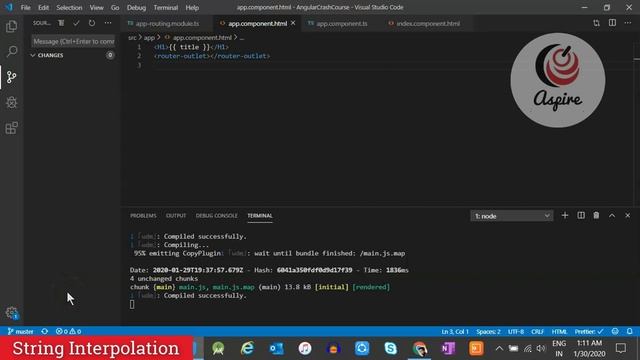The image size is (640, 360).
Task: Open the Explorer view in activity bar
Action: 11,27
